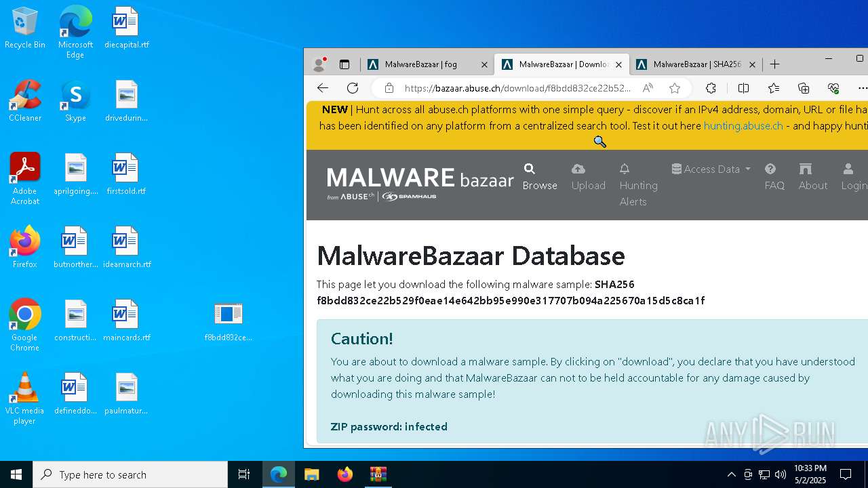View site information lock icon
The height and width of the screenshot is (488, 868).
tap(389, 88)
